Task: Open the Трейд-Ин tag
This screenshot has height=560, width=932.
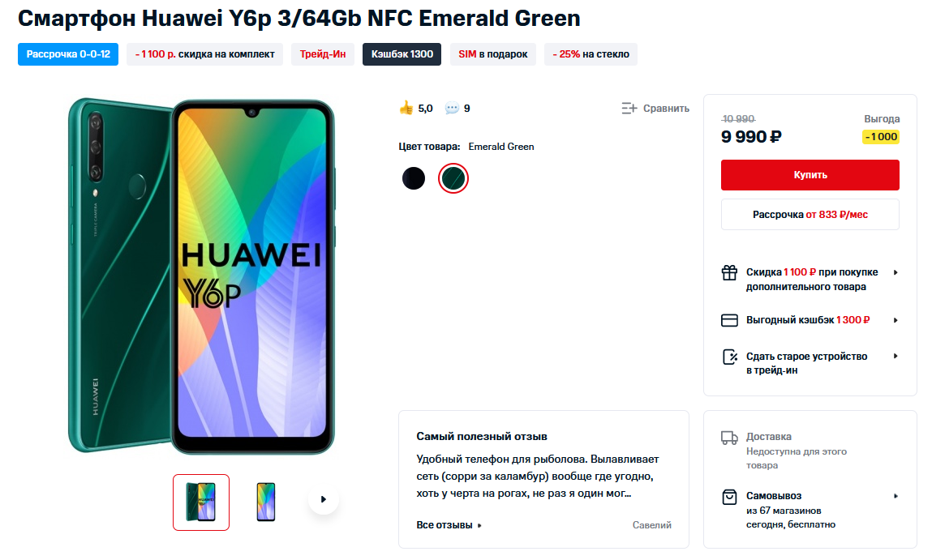Action: 323,54
